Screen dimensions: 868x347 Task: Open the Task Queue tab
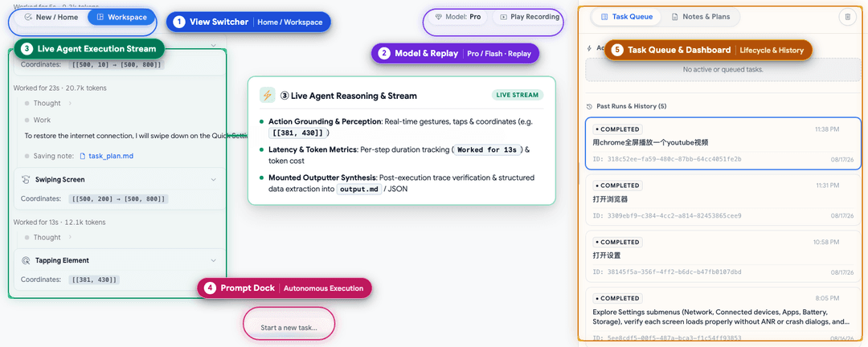tap(627, 17)
